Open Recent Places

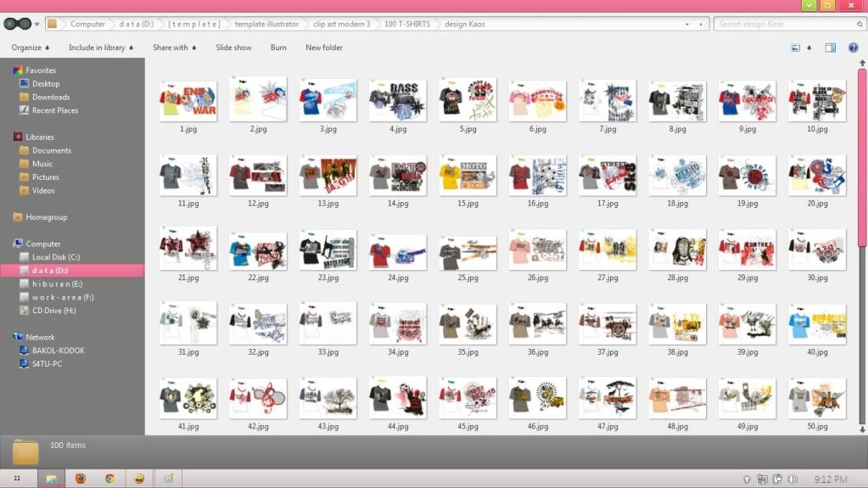tap(55, 110)
